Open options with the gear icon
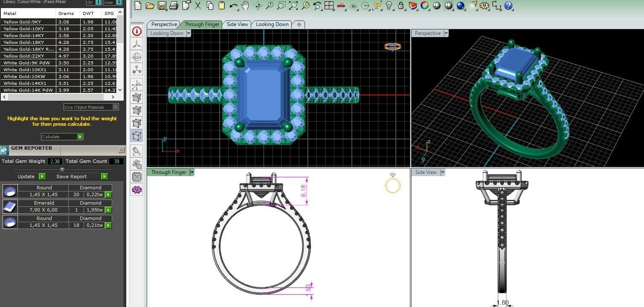The image size is (644, 307). pos(484,6)
